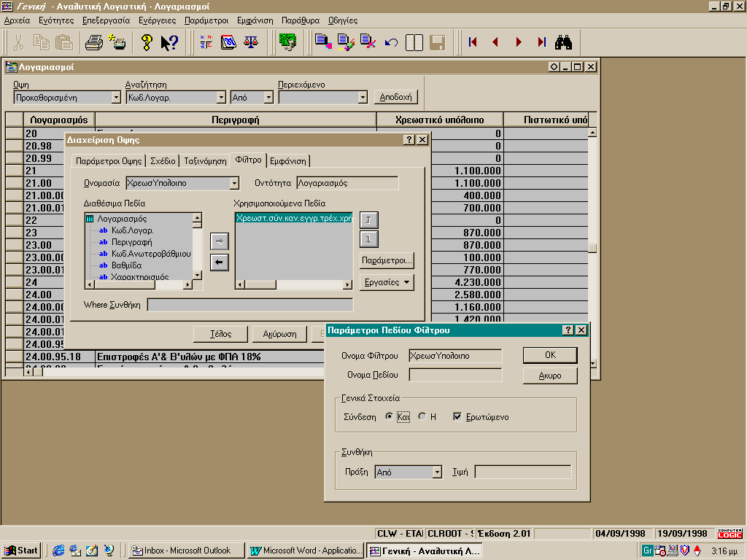The width and height of the screenshot is (747, 560).
Task: Switch to Παράμετροι Οψης tab
Action: (109, 161)
